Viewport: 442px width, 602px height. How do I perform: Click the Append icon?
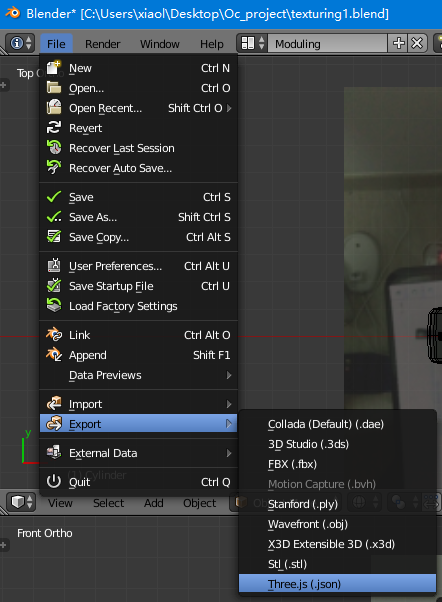(x=54, y=354)
